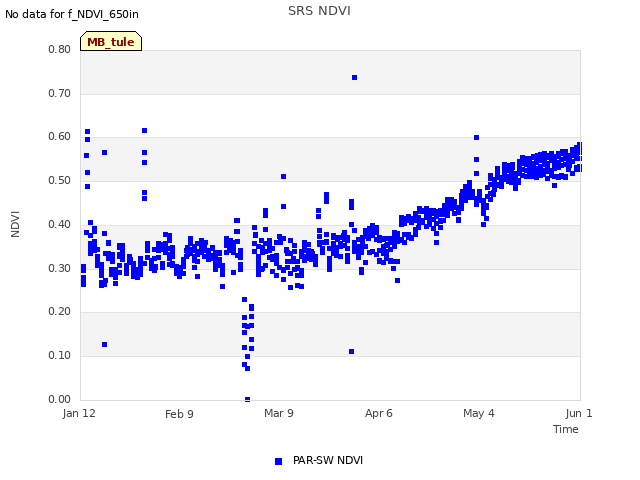
Task: Click the 0.20 y-axis tick label
Action: point(60,311)
